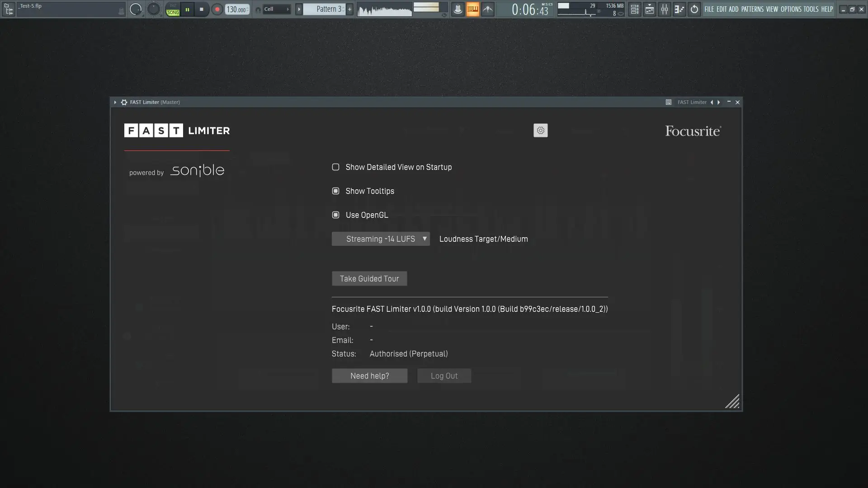Uncheck the Use OpenGL option
868x488 pixels.
tap(335, 215)
